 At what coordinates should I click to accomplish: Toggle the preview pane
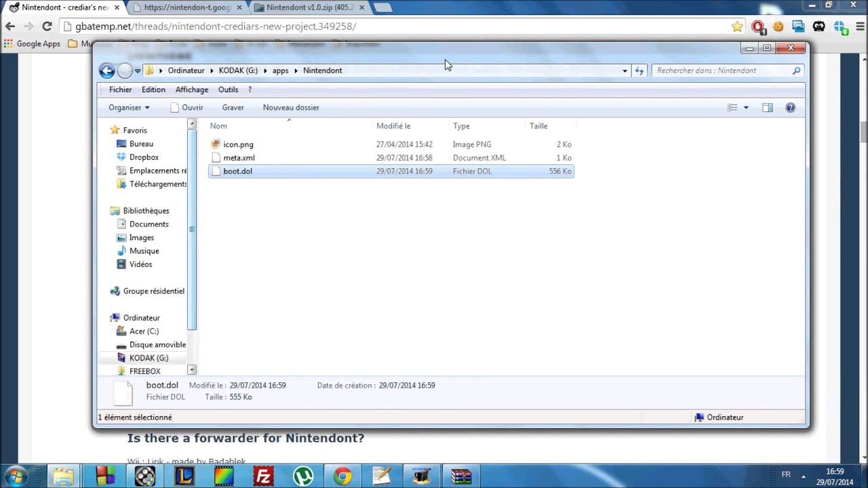767,107
